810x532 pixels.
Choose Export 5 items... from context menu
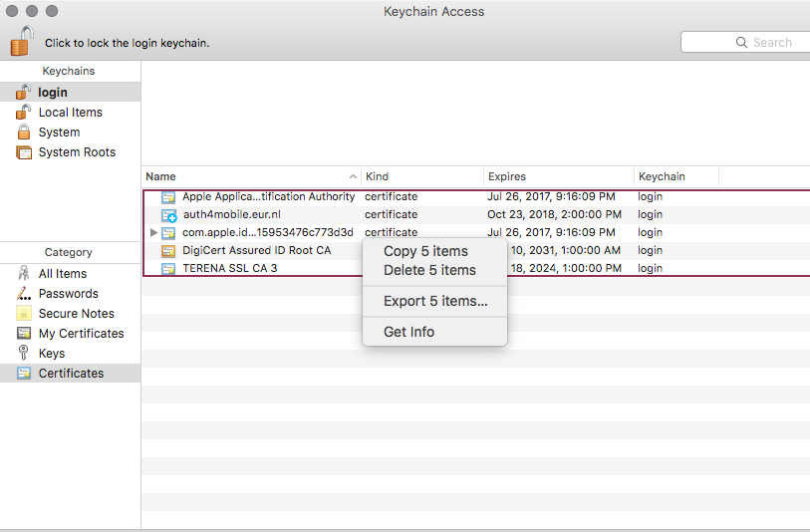[435, 301]
